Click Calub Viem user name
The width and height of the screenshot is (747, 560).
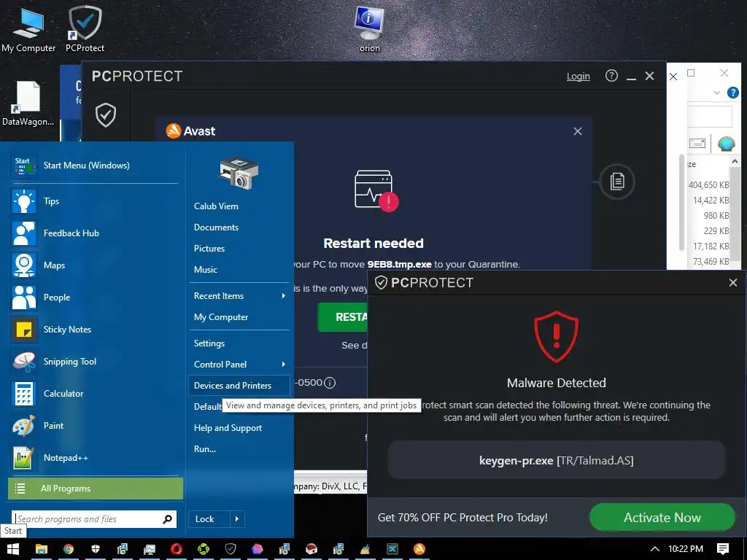pos(216,206)
